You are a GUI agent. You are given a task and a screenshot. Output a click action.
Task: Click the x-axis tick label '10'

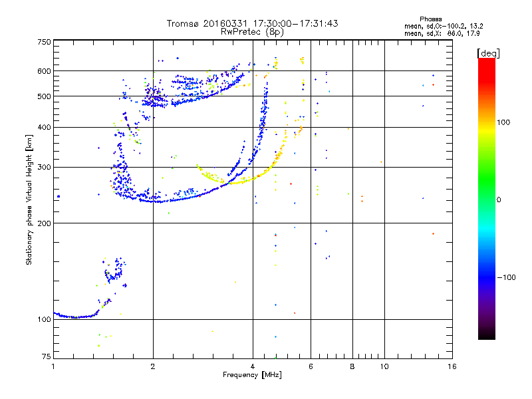(384, 366)
